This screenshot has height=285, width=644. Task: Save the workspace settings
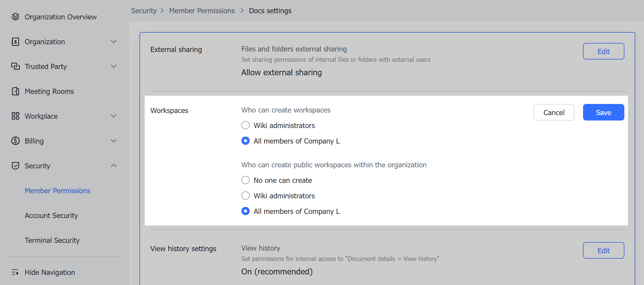pyautogui.click(x=603, y=113)
